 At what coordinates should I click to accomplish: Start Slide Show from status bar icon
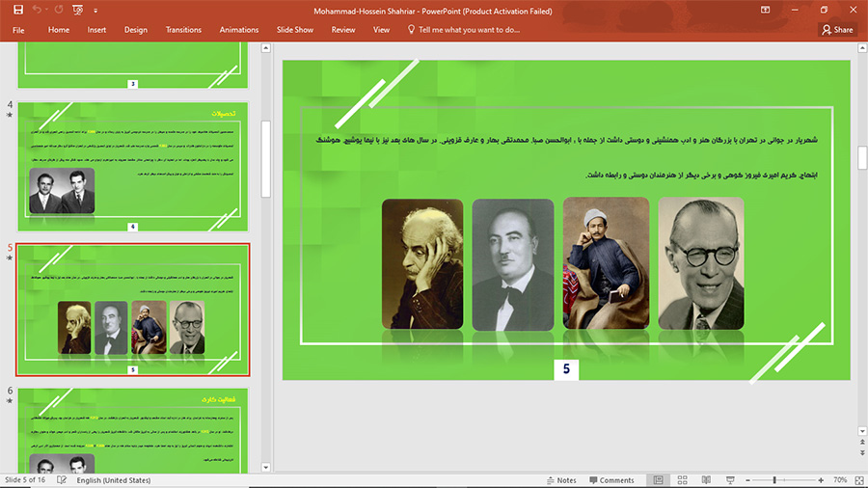729,479
